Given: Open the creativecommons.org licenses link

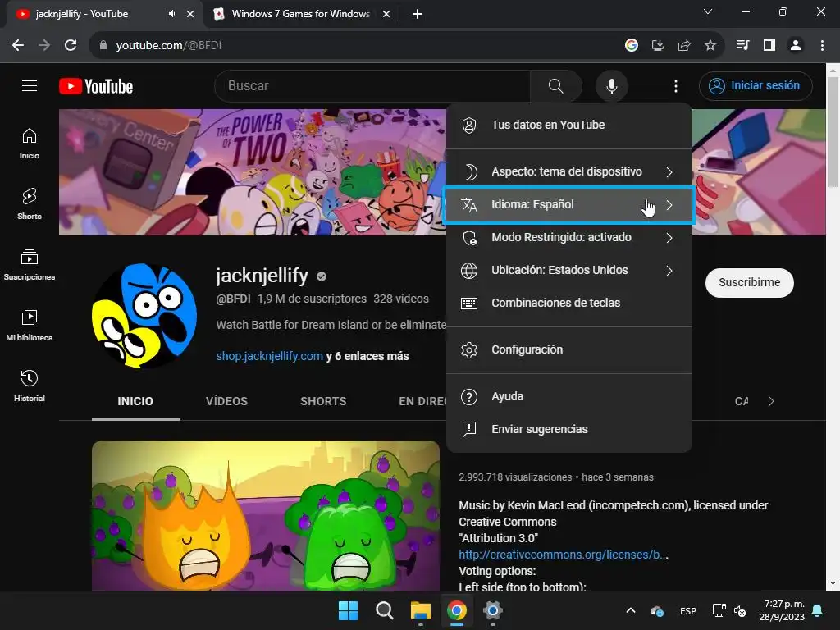Looking at the screenshot, I should tap(564, 555).
